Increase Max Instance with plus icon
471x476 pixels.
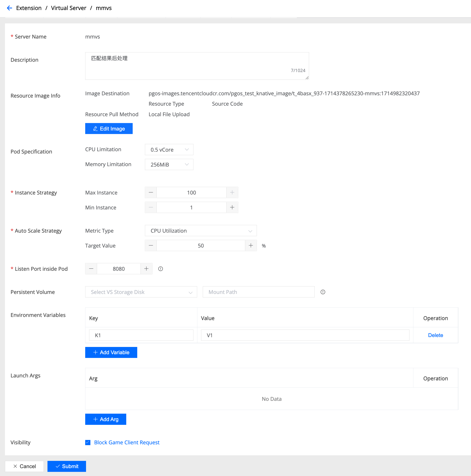(x=232, y=192)
